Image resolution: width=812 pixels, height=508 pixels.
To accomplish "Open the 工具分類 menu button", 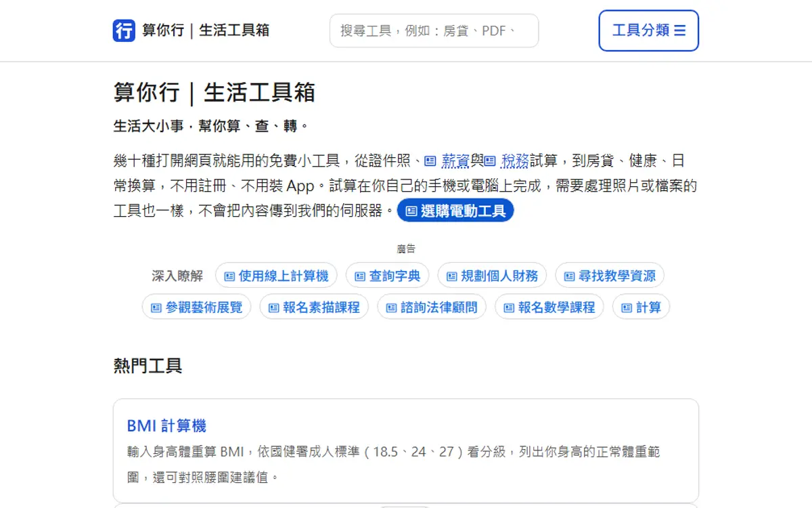I will pyautogui.click(x=649, y=30).
